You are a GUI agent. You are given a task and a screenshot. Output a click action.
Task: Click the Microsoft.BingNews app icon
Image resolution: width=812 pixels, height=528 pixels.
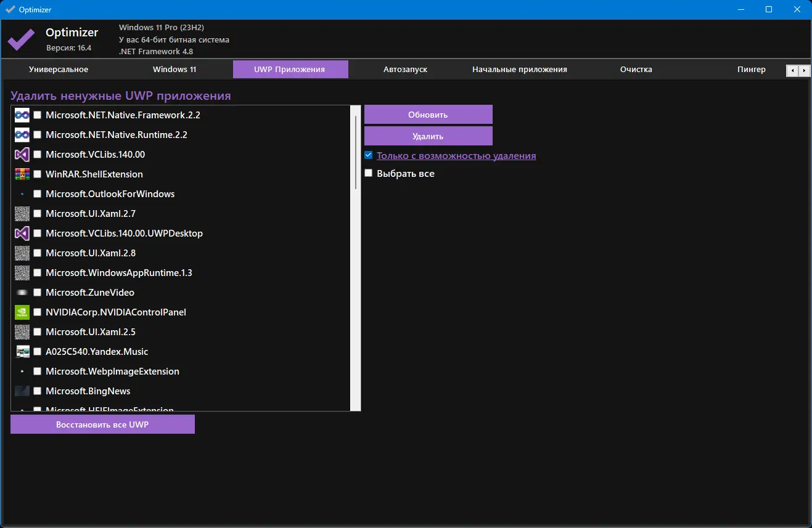[x=22, y=391]
